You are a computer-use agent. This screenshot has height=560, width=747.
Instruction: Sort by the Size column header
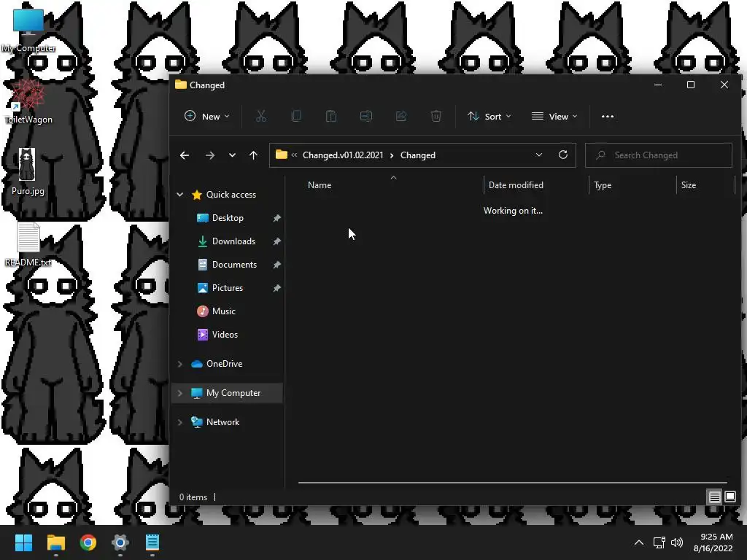[x=705, y=184]
